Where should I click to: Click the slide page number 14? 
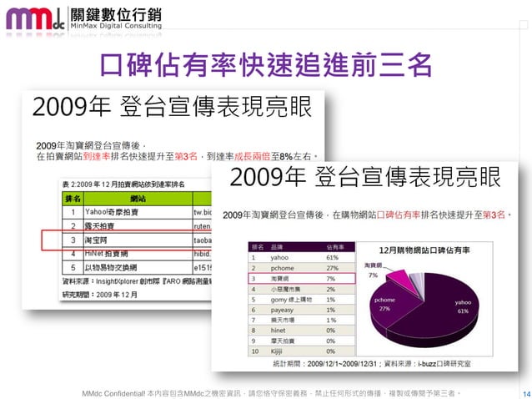pyautogui.click(x=527, y=393)
